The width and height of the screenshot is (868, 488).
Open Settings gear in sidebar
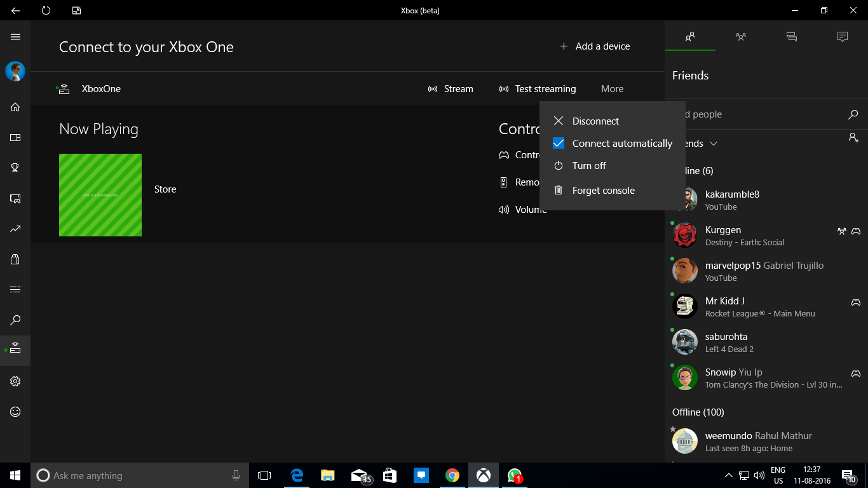point(15,381)
